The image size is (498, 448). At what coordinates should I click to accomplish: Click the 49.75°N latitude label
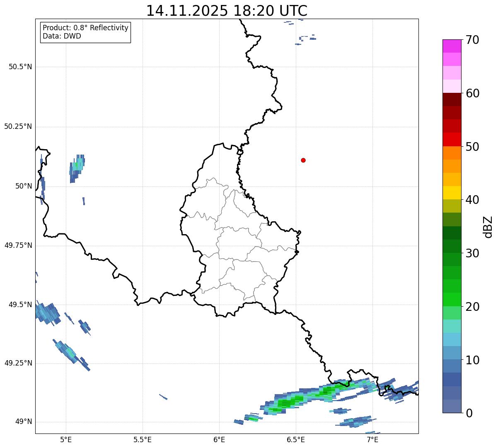click(x=18, y=245)
